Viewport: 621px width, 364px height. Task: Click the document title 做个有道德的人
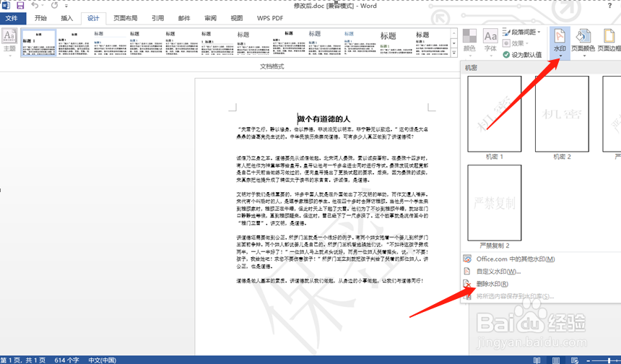(324, 119)
